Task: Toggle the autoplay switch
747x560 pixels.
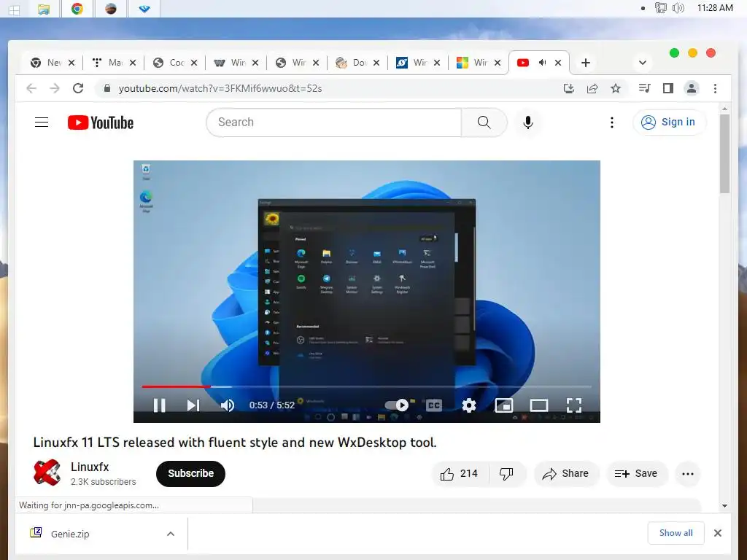Action: click(x=398, y=405)
